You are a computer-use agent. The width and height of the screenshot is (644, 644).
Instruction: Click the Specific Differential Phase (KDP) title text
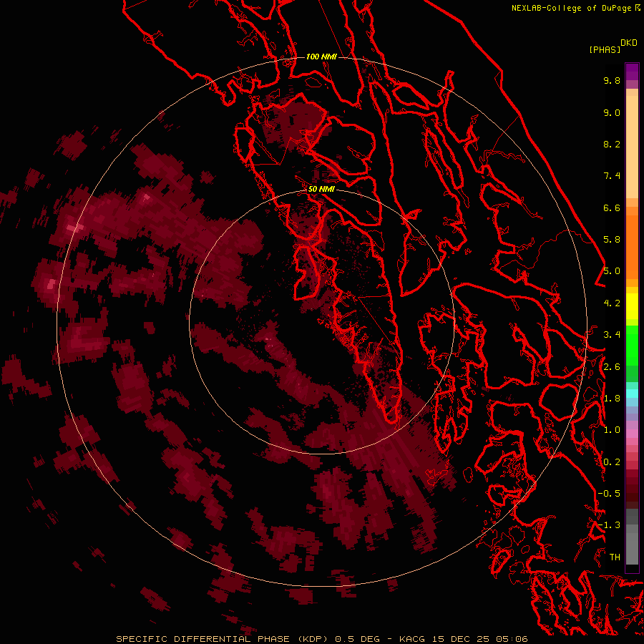coord(223,639)
